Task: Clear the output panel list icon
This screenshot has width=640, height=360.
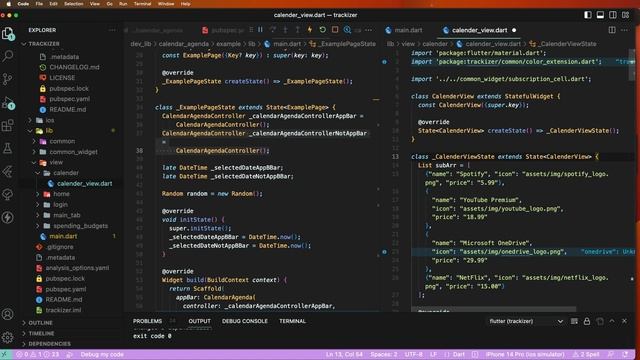Action: tap(574, 321)
